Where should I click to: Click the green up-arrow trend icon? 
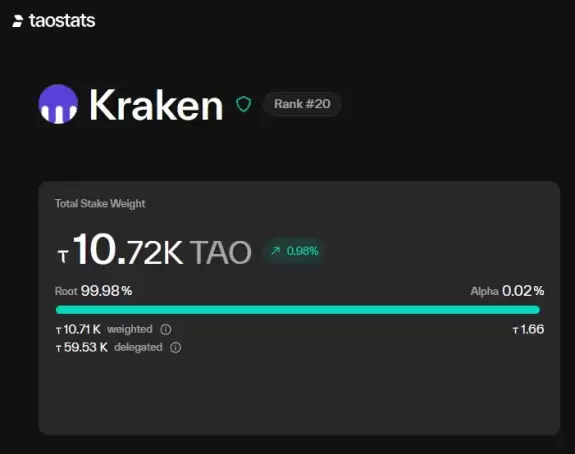[x=275, y=251]
